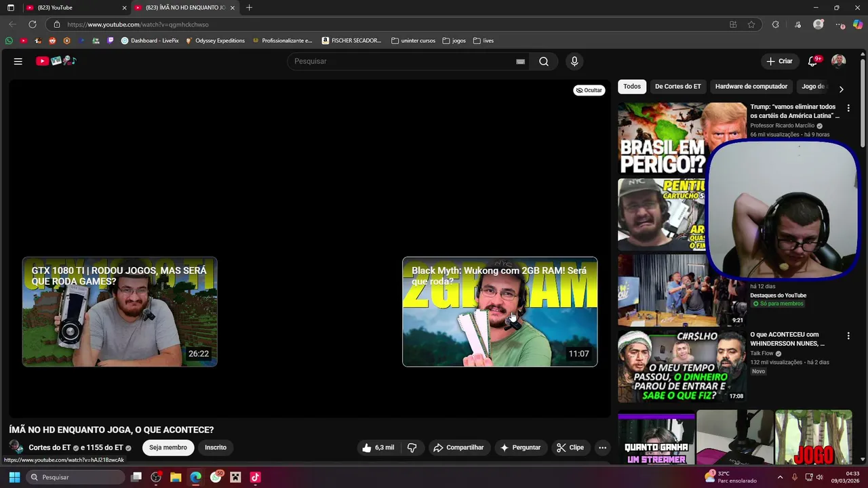Viewport: 868px width, 488px height.
Task: Open browser extensions puzzle icon
Action: (x=775, y=24)
